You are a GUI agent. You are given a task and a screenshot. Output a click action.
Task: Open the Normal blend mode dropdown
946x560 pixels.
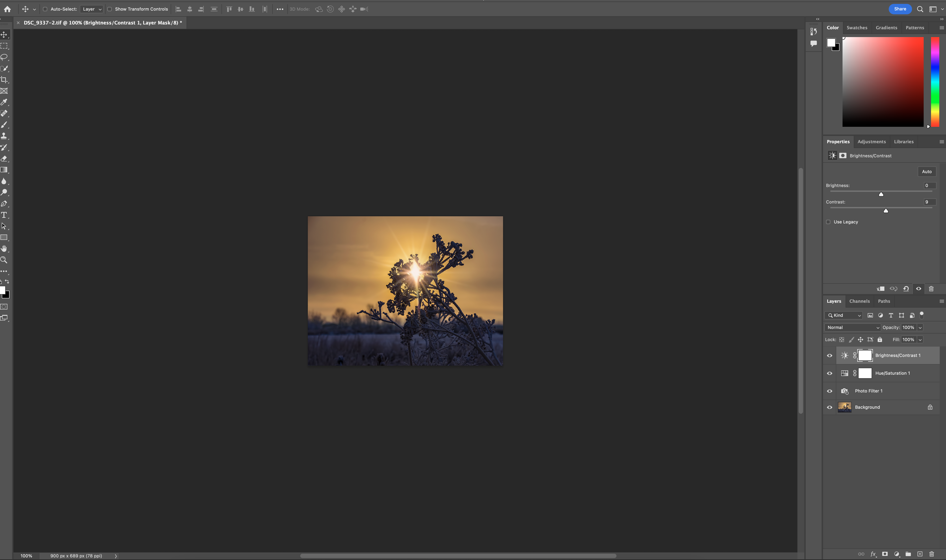(x=852, y=327)
